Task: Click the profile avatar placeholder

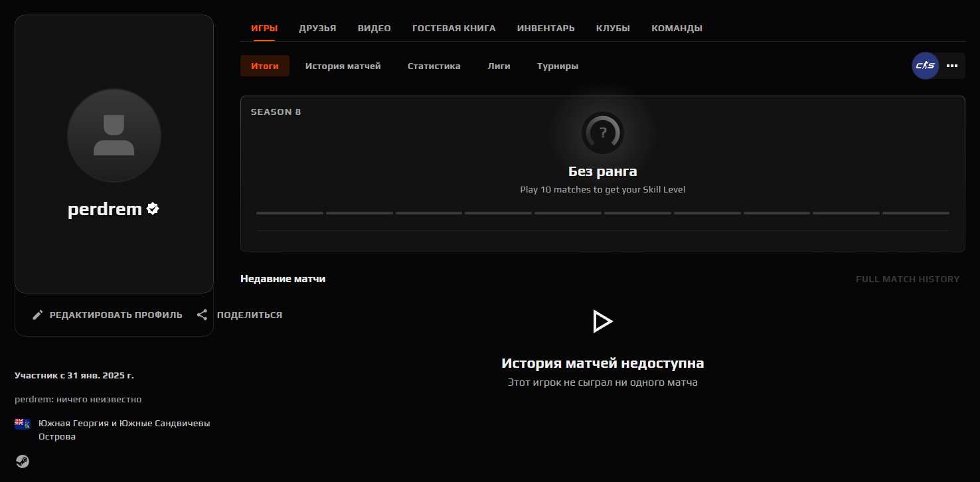Action: (x=114, y=135)
